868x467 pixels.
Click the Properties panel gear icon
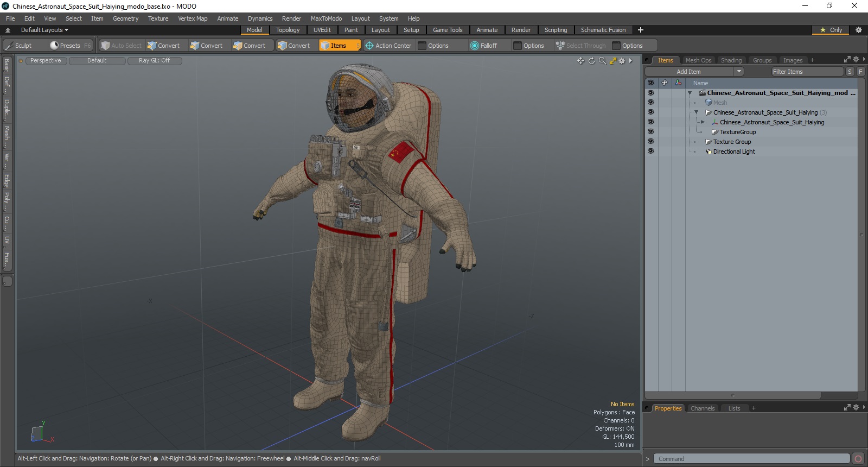click(x=856, y=407)
